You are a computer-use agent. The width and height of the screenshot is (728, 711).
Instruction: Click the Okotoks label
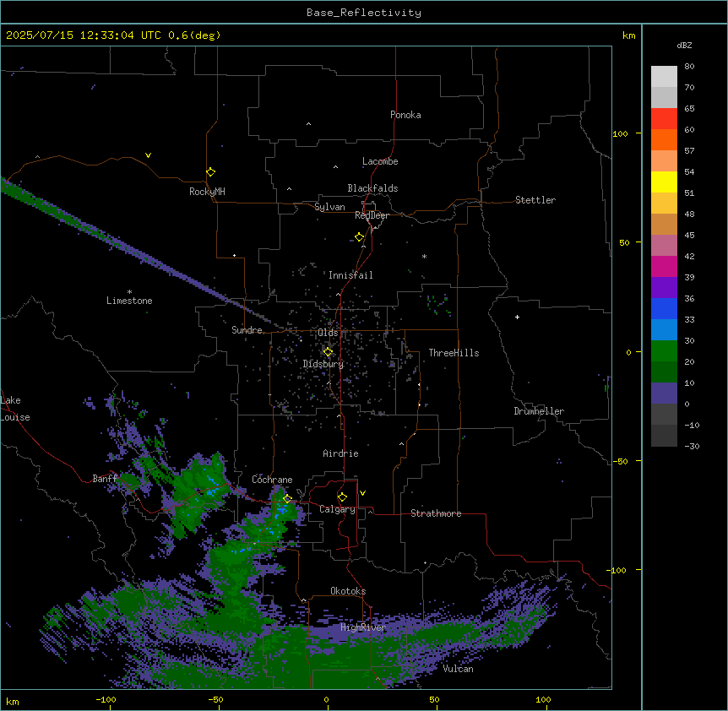[348, 591]
